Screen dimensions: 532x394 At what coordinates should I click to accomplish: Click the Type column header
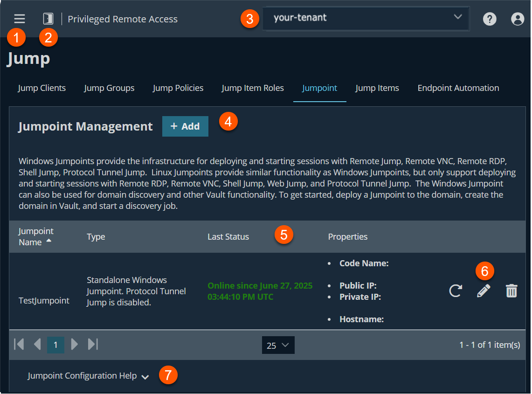96,236
